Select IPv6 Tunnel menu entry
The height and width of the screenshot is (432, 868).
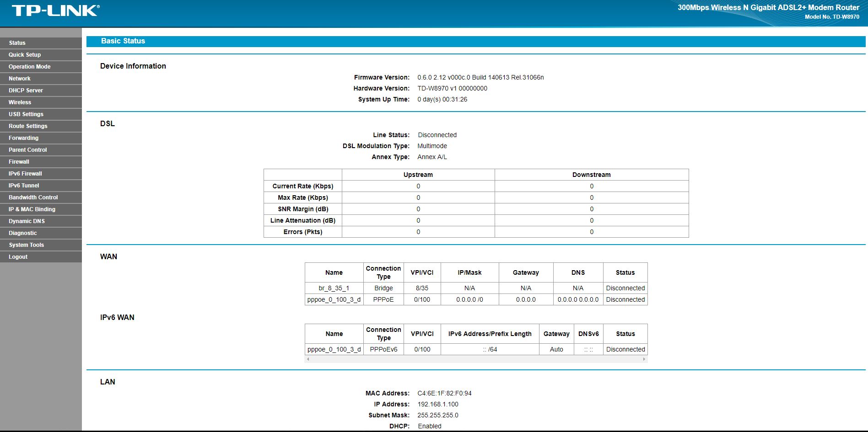click(41, 185)
